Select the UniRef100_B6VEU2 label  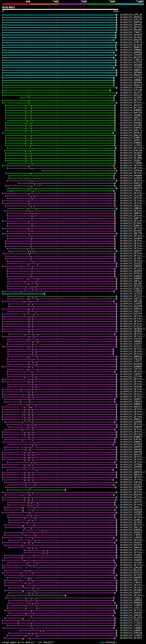click(x=131, y=133)
